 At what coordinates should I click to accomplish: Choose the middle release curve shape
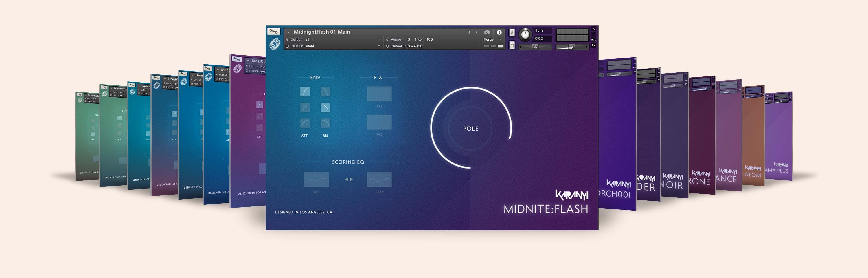[325, 108]
